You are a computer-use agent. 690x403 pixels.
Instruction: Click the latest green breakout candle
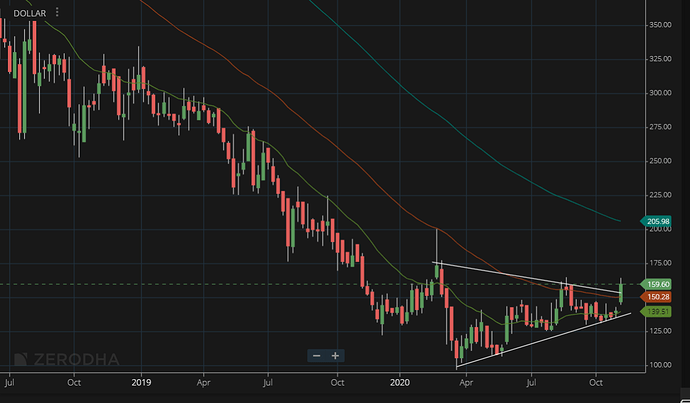click(x=622, y=292)
